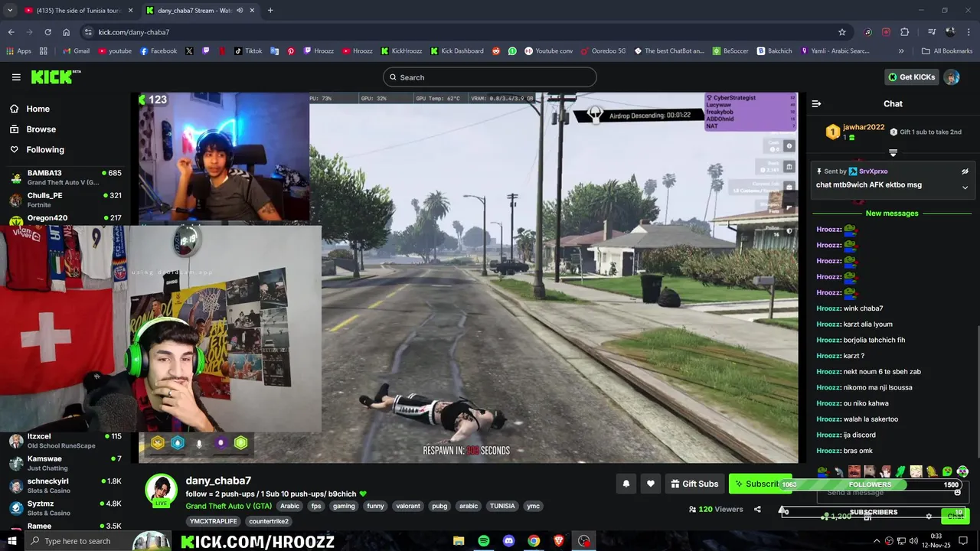Click the Get KICKs button

pos(911,77)
